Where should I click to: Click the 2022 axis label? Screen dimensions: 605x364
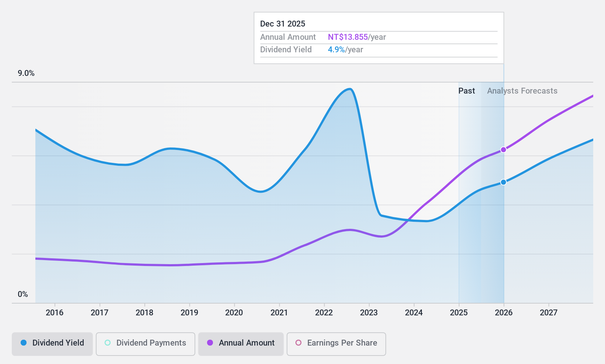[324, 313]
